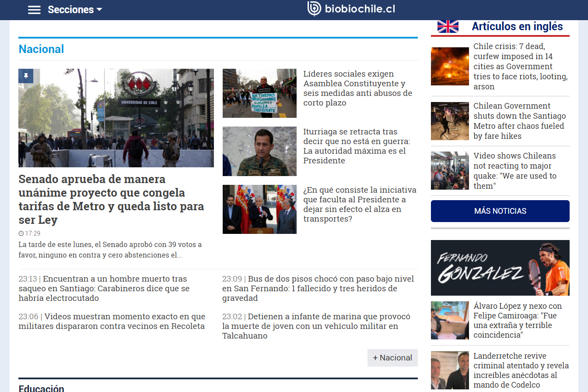Image resolution: width=588 pixels, height=392 pixels.
Task: Click the MÁS NOTICIAS button
Action: 500,211
